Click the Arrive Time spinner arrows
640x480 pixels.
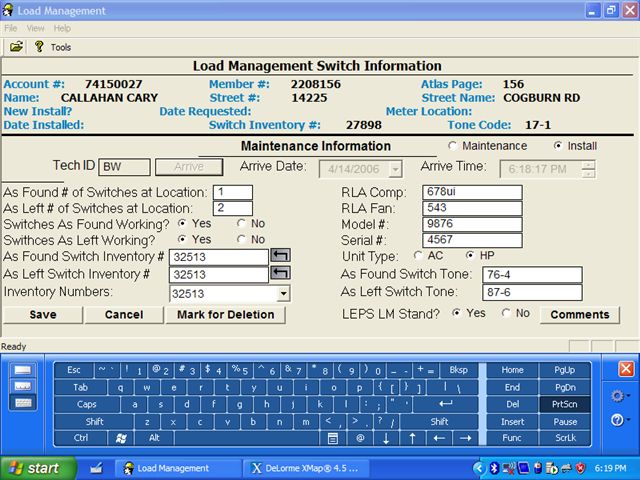(588, 169)
